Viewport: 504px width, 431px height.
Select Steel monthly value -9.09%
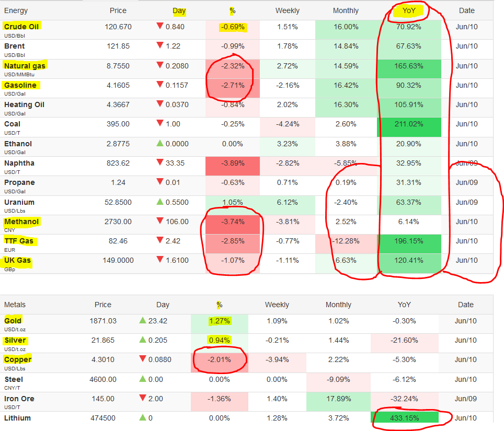[x=338, y=379]
